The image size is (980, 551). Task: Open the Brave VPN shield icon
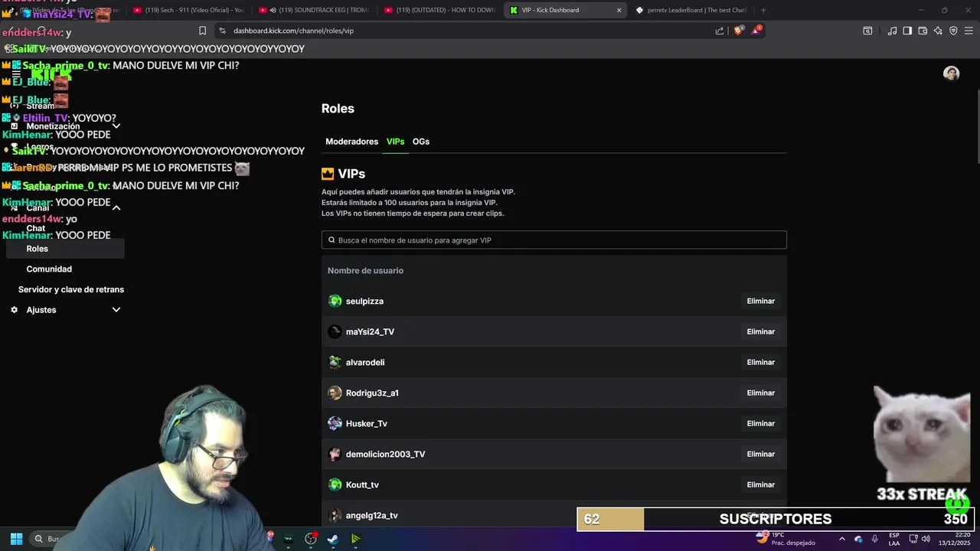coord(953,31)
